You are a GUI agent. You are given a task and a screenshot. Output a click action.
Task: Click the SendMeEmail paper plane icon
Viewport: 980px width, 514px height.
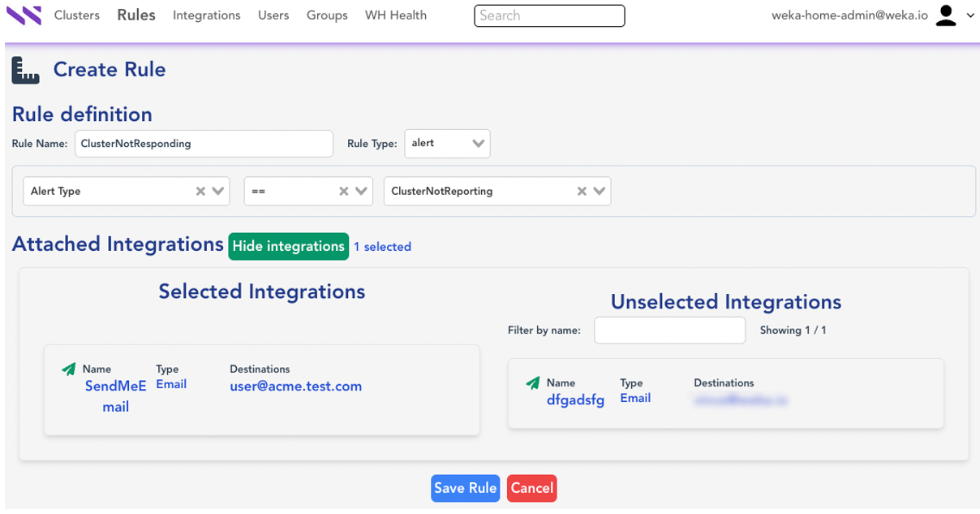[x=69, y=369]
